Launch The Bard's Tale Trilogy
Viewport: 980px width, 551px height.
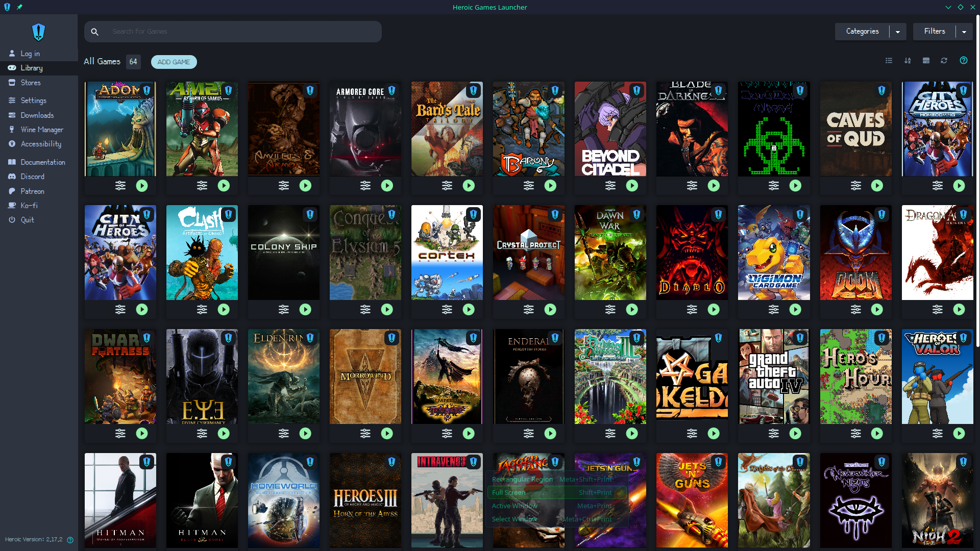pyautogui.click(x=469, y=186)
